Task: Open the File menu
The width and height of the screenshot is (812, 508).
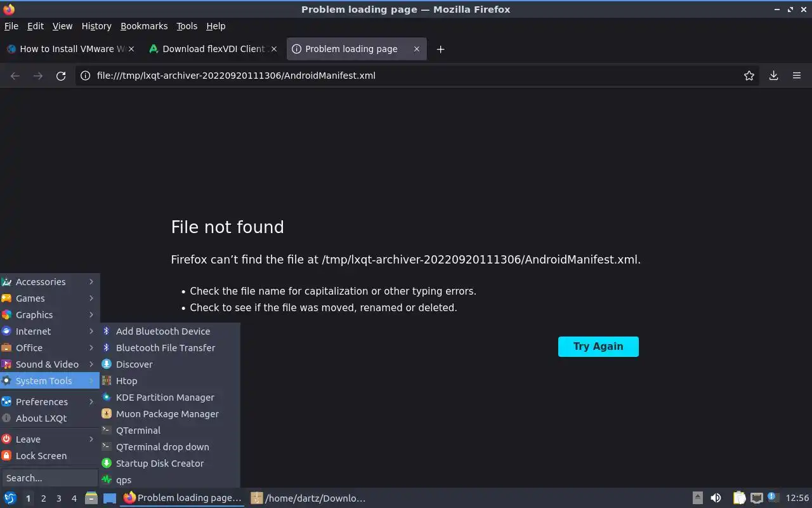Action: tap(11, 26)
